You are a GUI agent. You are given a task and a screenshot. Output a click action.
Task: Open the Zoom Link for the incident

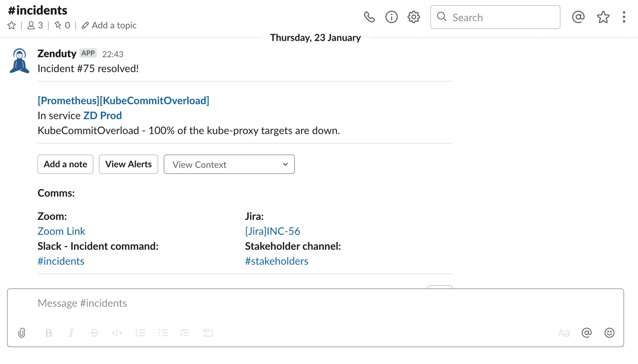click(x=61, y=231)
